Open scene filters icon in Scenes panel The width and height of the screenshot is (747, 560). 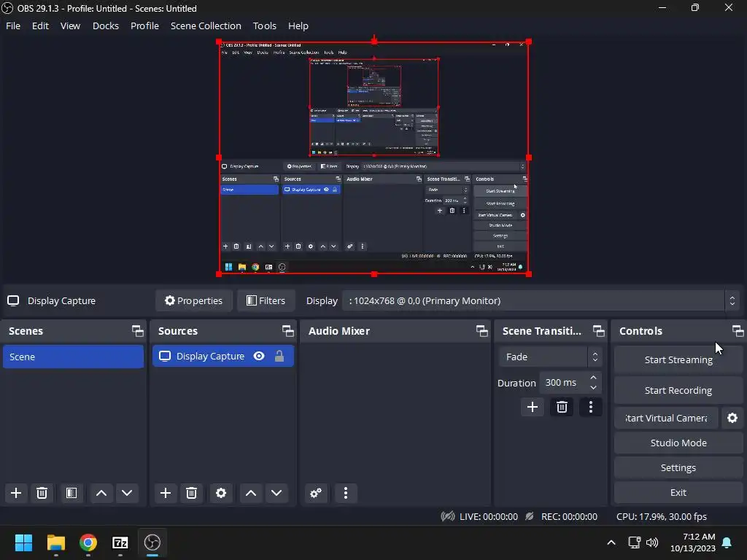tap(71, 493)
